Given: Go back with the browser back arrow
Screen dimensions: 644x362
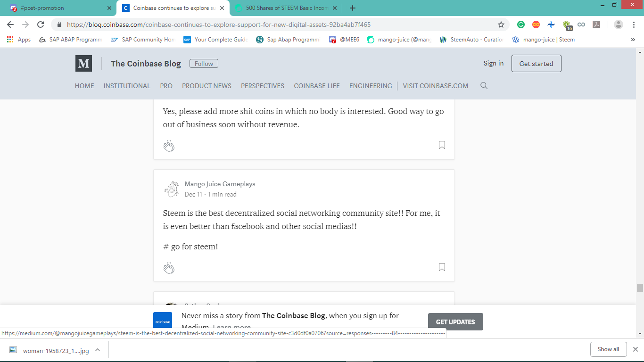Looking at the screenshot, I should coord(10,25).
